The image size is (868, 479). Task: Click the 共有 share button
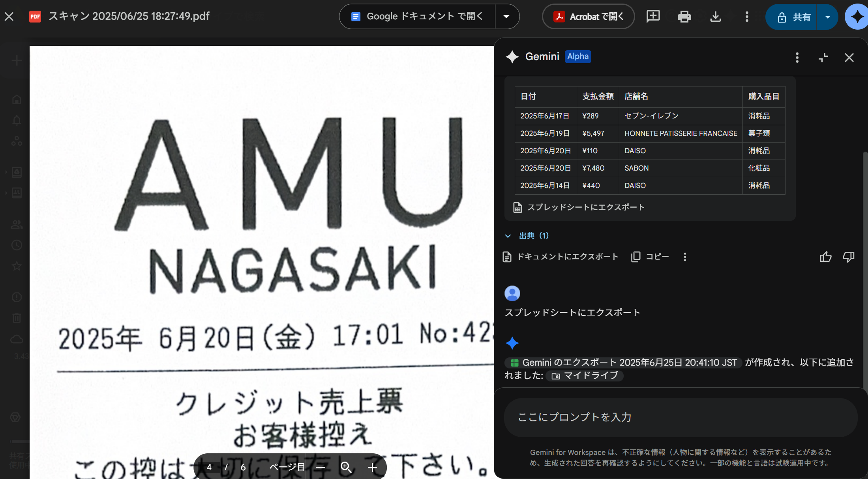791,17
